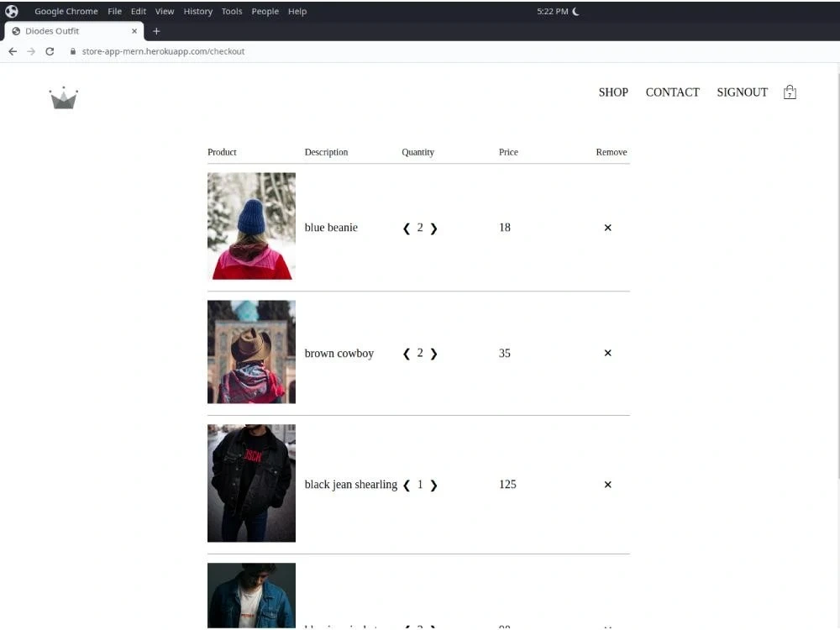The image size is (840, 630).
Task: Click the crown logo to go home
Action: 63,97
